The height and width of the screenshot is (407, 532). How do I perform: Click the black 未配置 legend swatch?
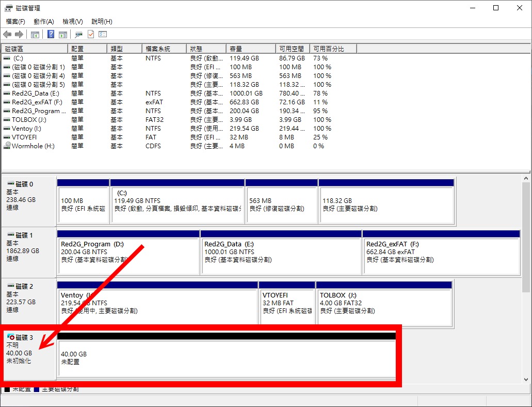pyautogui.click(x=7, y=389)
